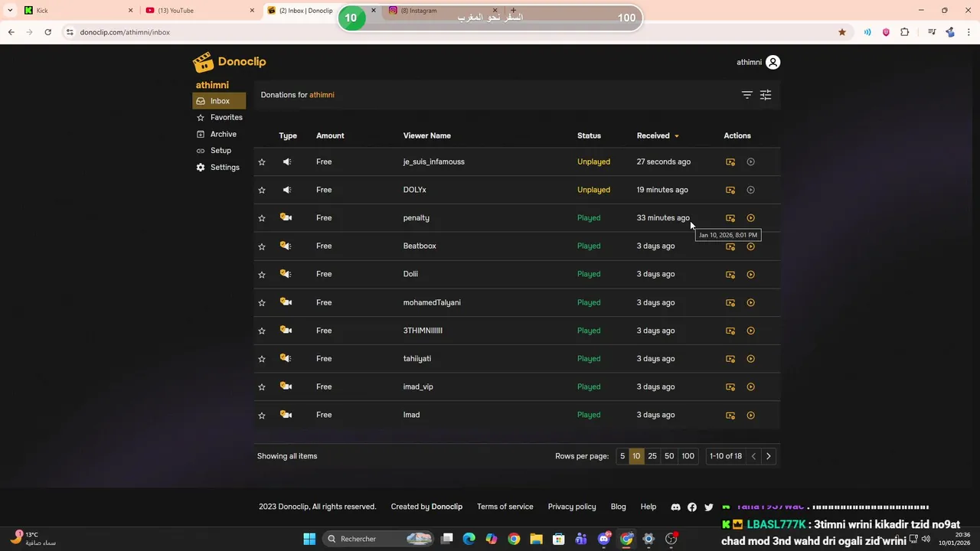Image resolution: width=980 pixels, height=551 pixels.
Task: Sort by the Type column header
Action: (288, 135)
